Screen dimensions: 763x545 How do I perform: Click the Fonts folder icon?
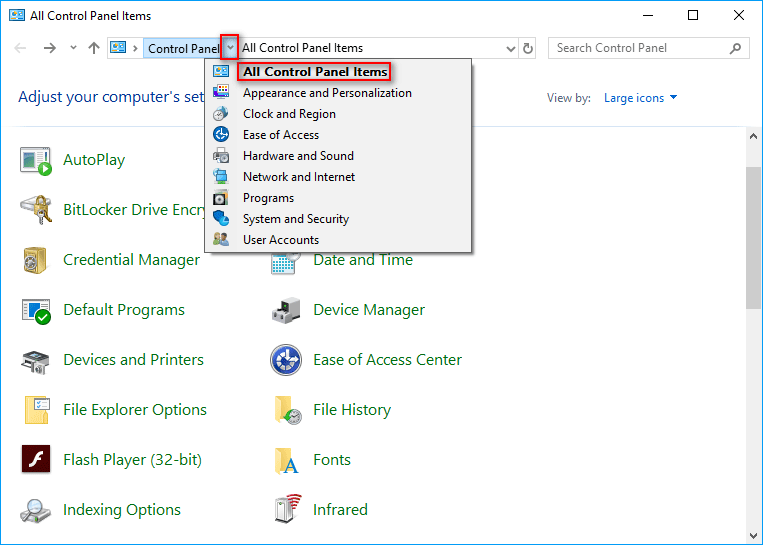286,461
